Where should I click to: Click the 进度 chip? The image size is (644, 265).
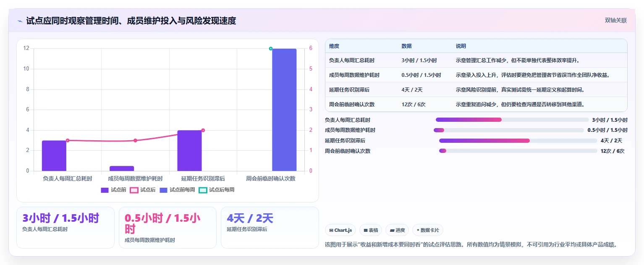[x=397, y=230]
